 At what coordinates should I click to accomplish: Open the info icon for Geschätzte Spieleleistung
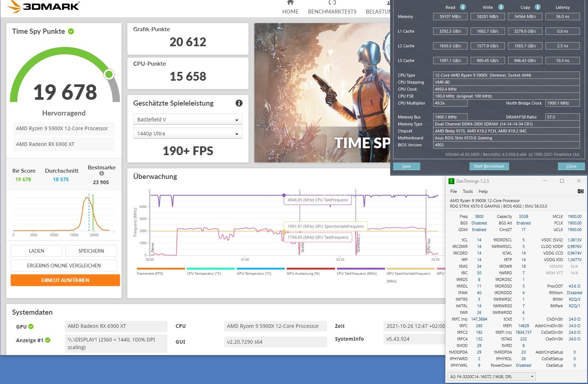coord(239,103)
